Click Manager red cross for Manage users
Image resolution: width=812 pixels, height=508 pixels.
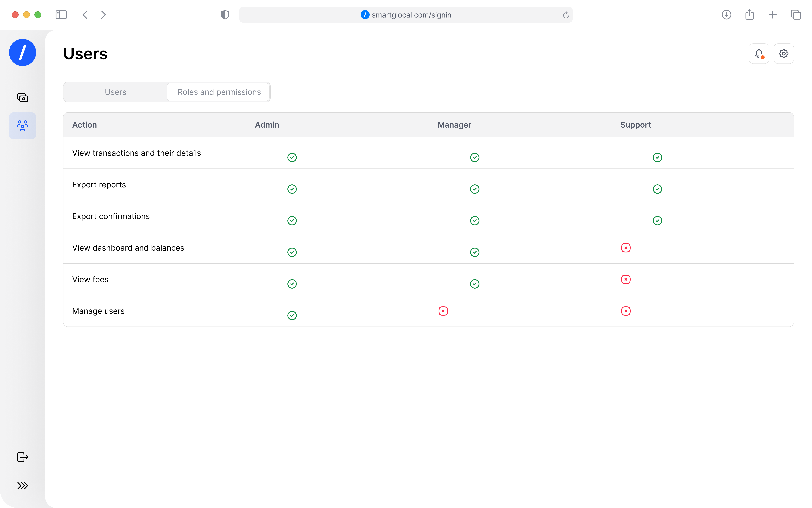pos(443,311)
